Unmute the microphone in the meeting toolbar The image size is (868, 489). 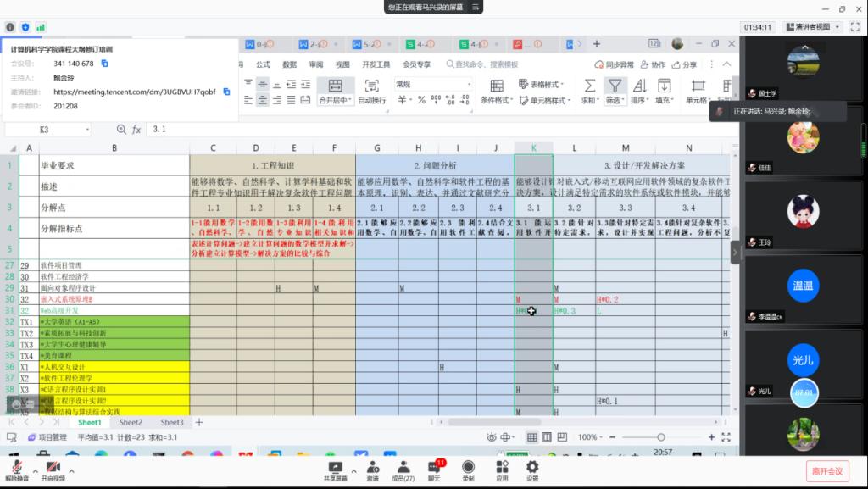(17, 470)
